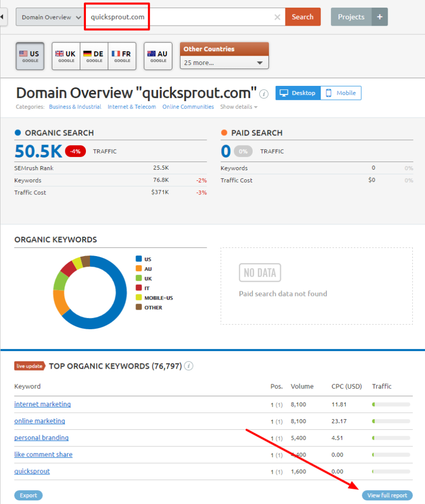This screenshot has width=425, height=504.
Task: Click the live update badge
Action: (x=29, y=366)
